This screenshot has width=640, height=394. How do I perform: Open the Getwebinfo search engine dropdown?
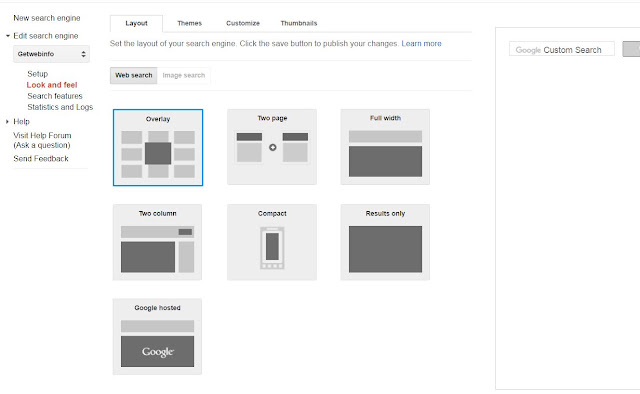51,54
